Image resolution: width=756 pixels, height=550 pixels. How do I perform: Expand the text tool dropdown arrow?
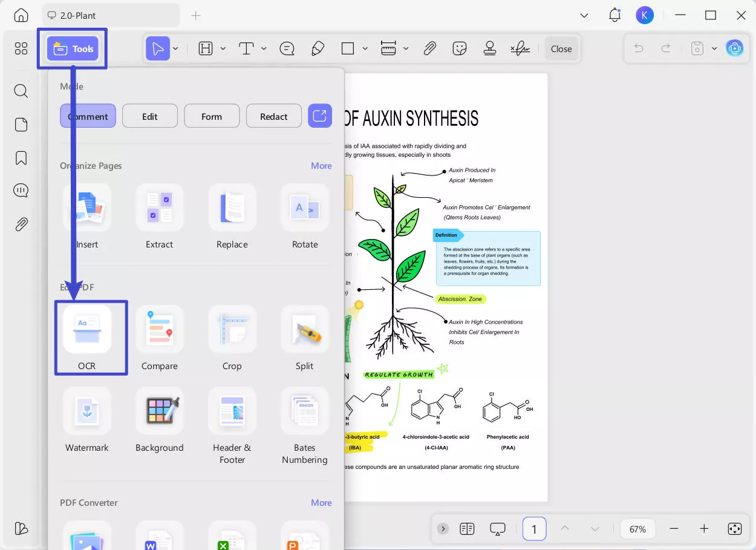pos(264,49)
